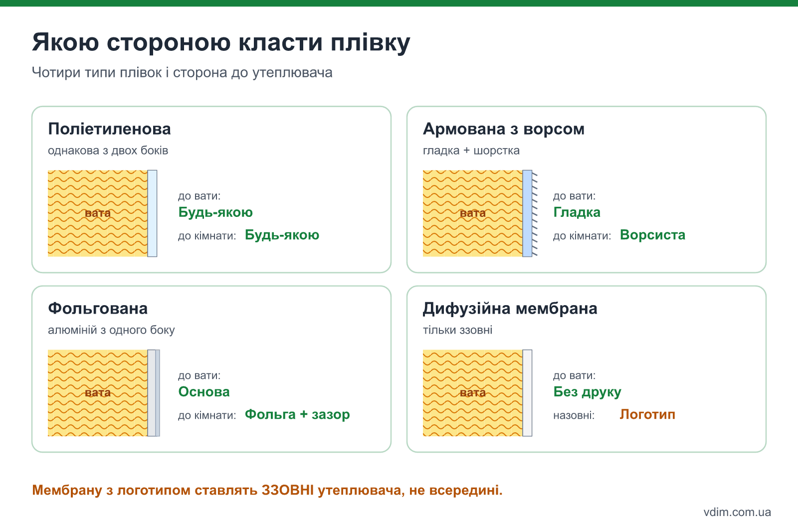This screenshot has height=532, width=798.
Task: Click the green "Без друку" value
Action: [587, 392]
